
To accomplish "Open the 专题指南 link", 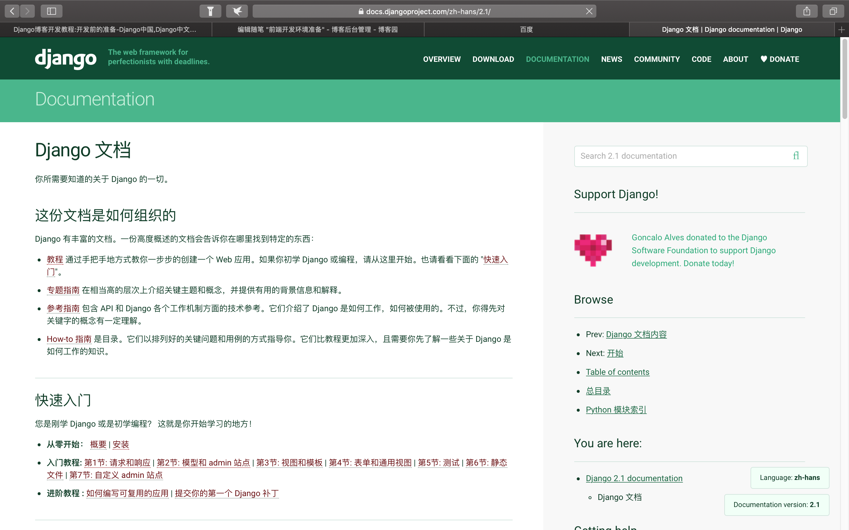I will [63, 290].
